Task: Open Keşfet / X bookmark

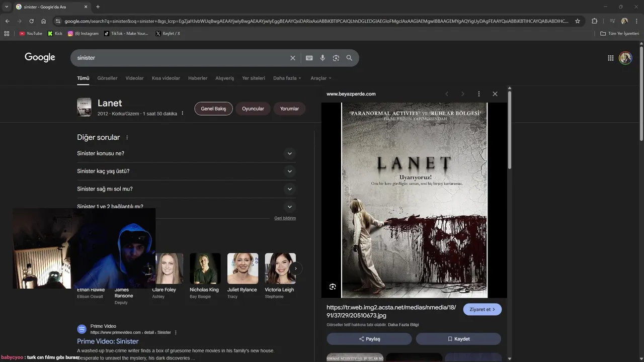Action: click(168, 34)
